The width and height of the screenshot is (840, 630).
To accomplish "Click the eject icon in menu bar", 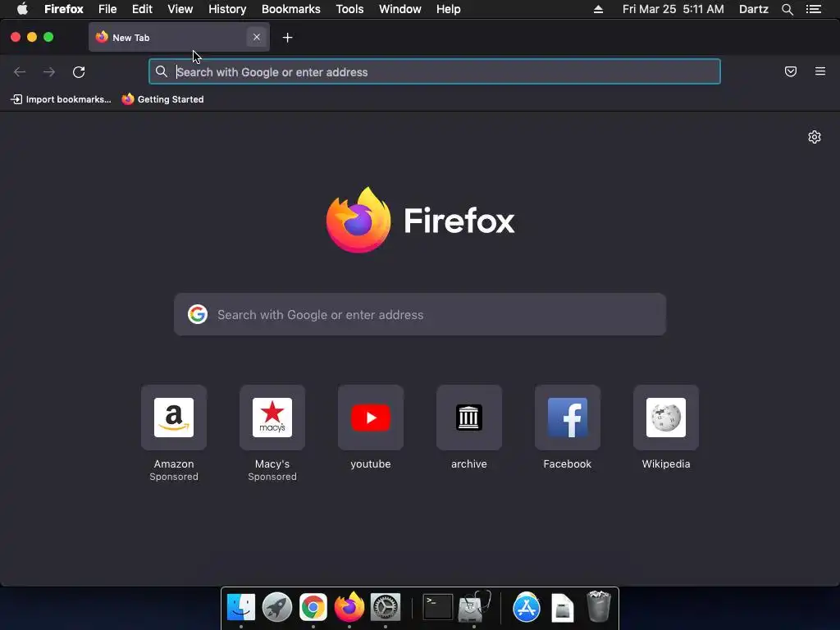I will (x=598, y=9).
